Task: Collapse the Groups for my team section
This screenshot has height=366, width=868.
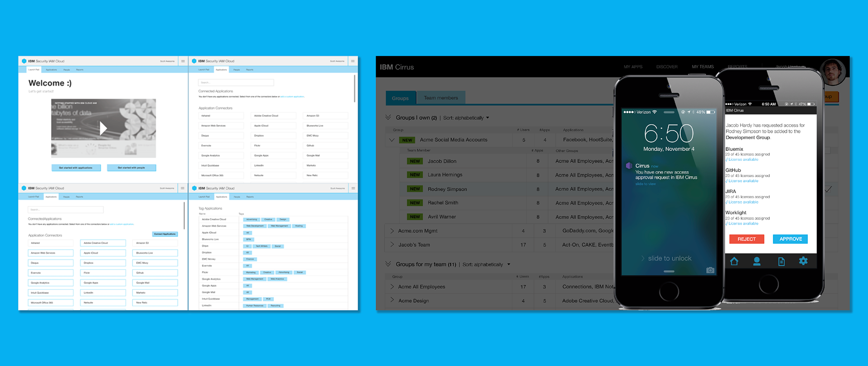Action: [388, 264]
